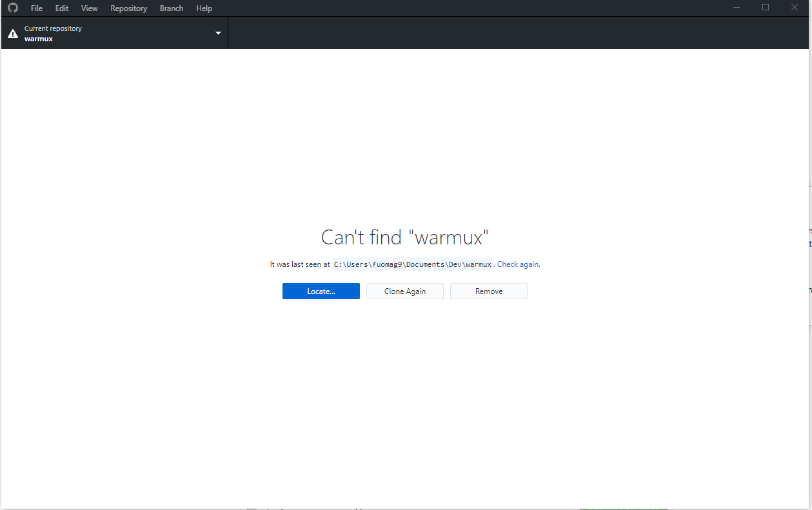
Task: Click the Check again link
Action: [x=518, y=264]
